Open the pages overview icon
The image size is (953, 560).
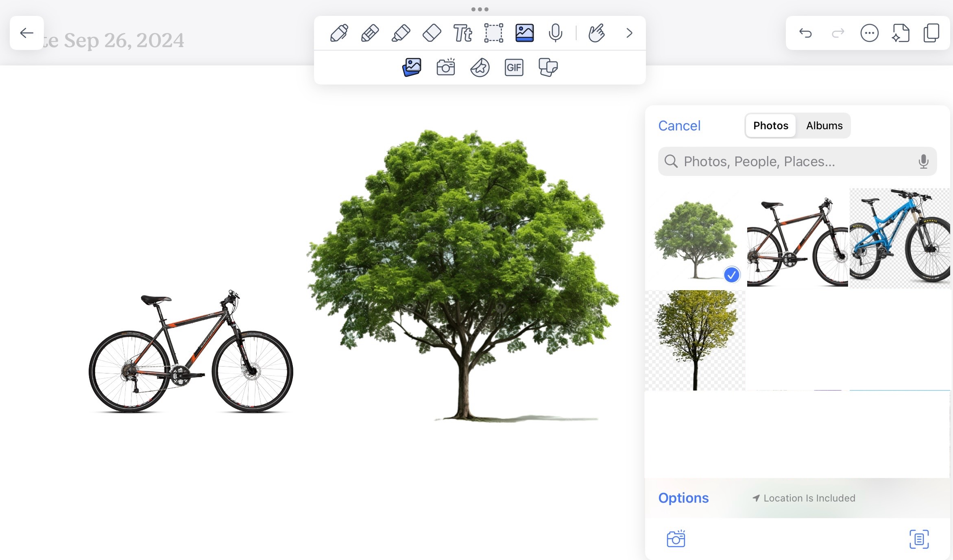point(931,33)
